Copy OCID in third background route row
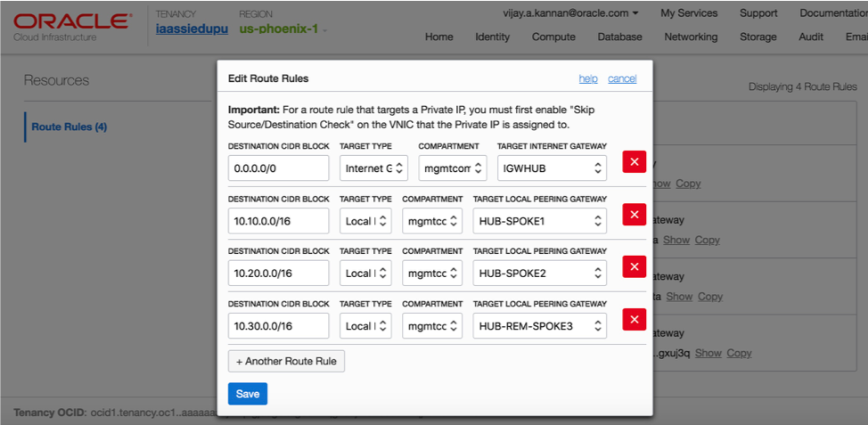This screenshot has height=425, width=868. [x=710, y=297]
